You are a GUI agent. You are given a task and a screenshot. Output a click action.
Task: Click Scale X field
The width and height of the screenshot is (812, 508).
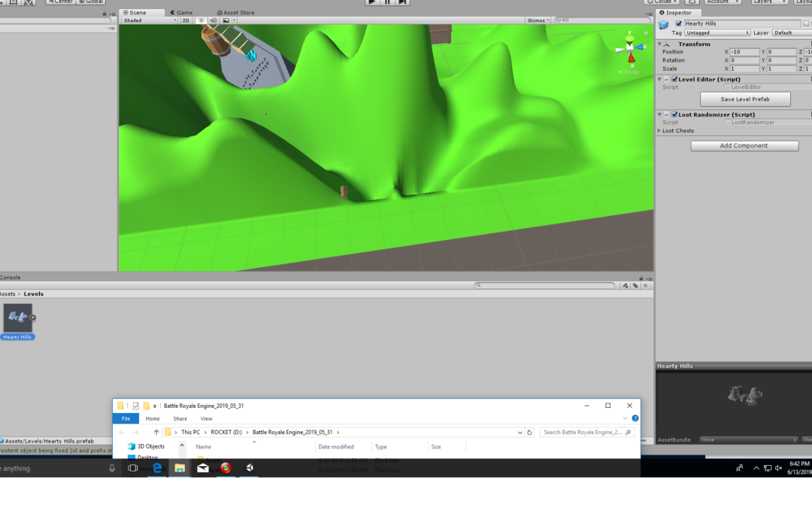(x=744, y=68)
